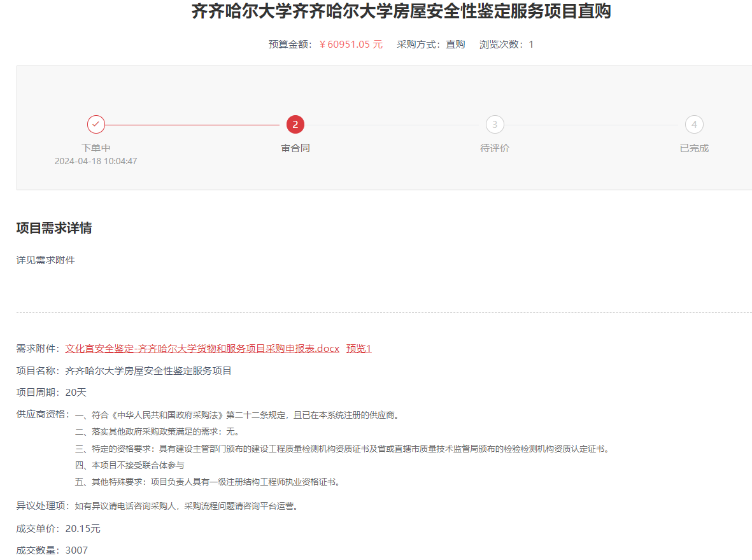Click the red step 2 circle
Viewport: 752px width, 560px height.
click(x=295, y=125)
